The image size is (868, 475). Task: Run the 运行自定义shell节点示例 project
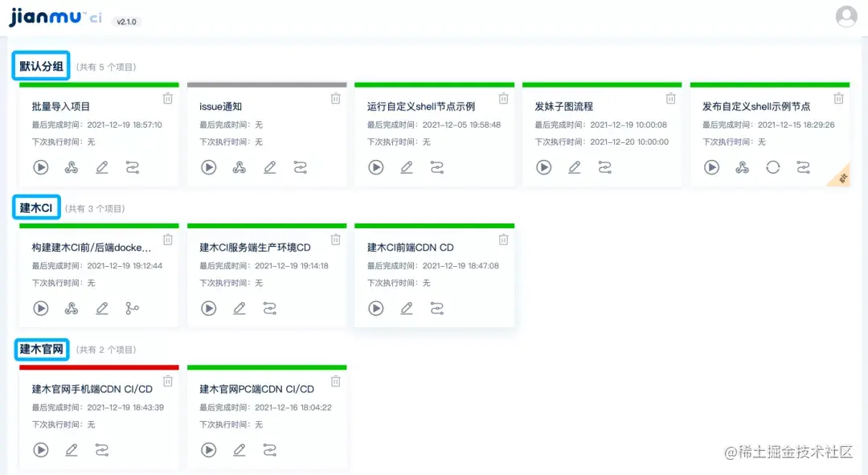375,167
